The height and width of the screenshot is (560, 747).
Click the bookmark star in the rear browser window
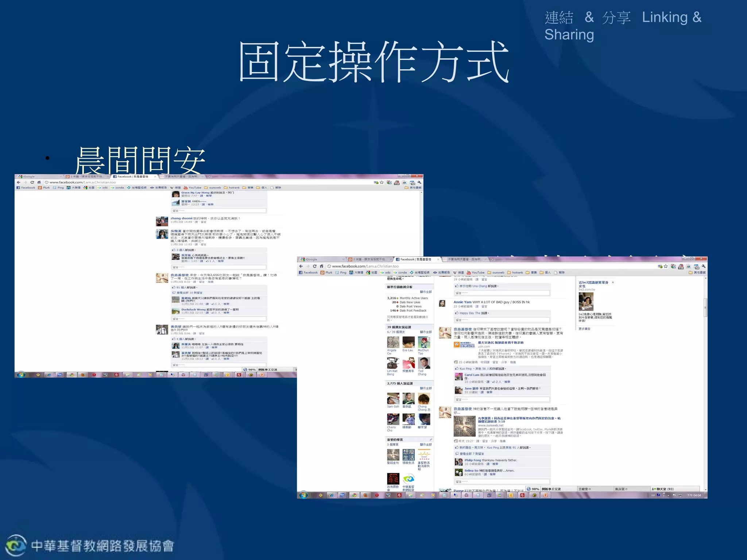[382, 182]
